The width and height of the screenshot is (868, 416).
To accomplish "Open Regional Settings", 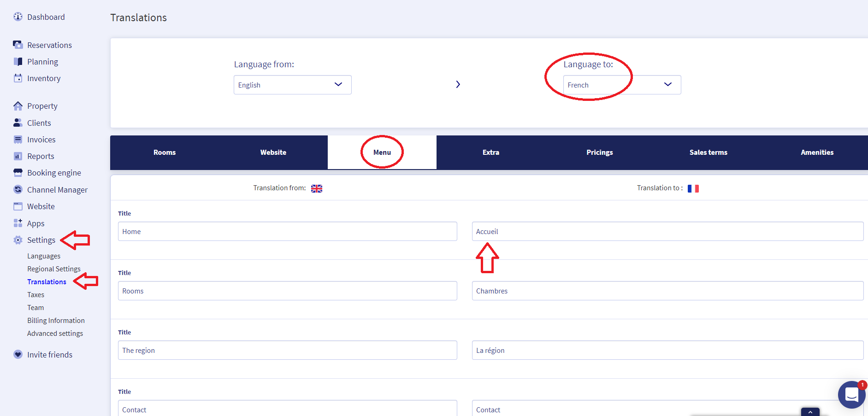I will click(x=54, y=269).
